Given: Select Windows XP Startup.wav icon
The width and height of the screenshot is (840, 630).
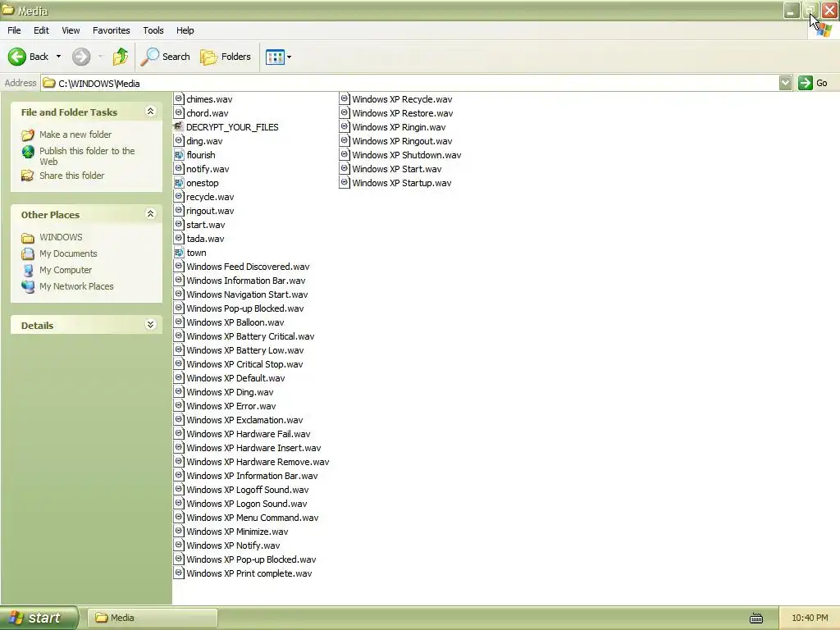Looking at the screenshot, I should [x=345, y=182].
